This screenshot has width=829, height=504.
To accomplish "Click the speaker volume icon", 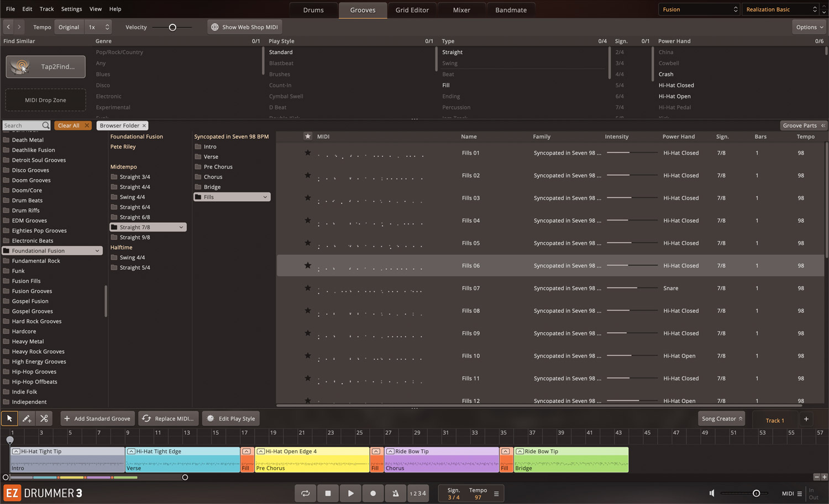I will (x=712, y=494).
